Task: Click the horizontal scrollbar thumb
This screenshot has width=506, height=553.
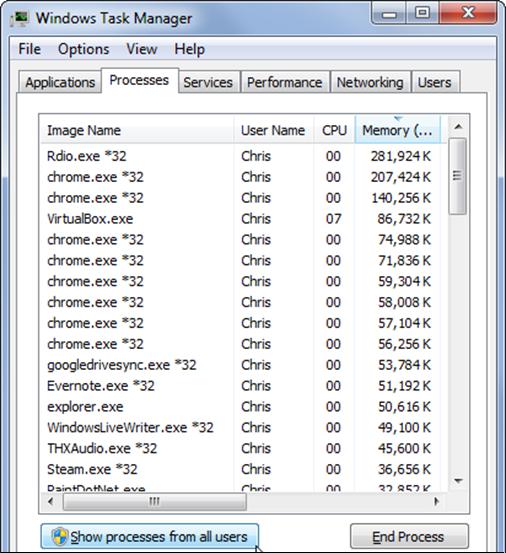Action: tap(154, 501)
